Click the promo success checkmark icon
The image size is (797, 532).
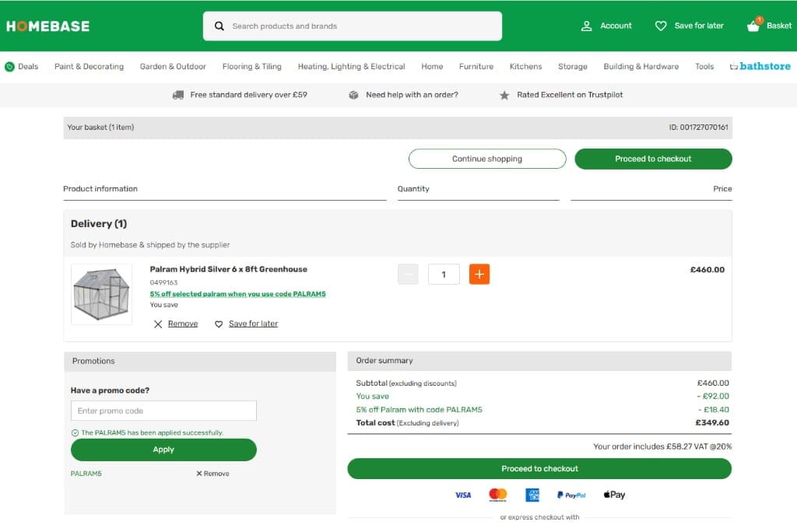pyautogui.click(x=75, y=433)
